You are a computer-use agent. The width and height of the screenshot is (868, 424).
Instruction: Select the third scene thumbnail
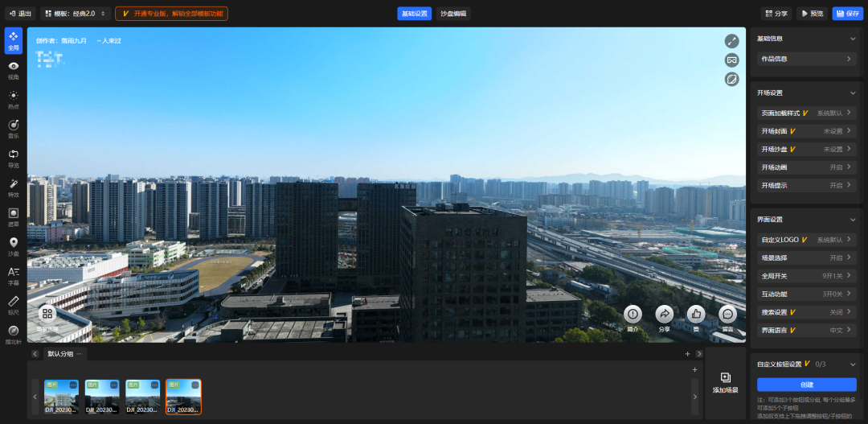[143, 397]
